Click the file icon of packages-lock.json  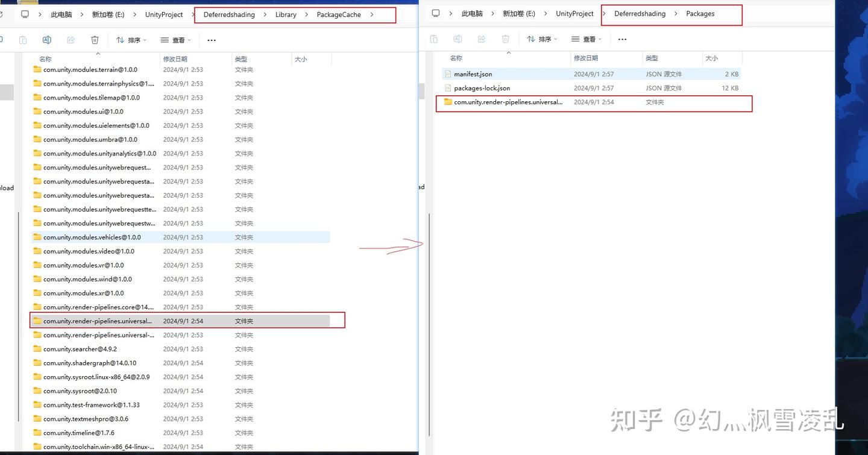tap(448, 88)
